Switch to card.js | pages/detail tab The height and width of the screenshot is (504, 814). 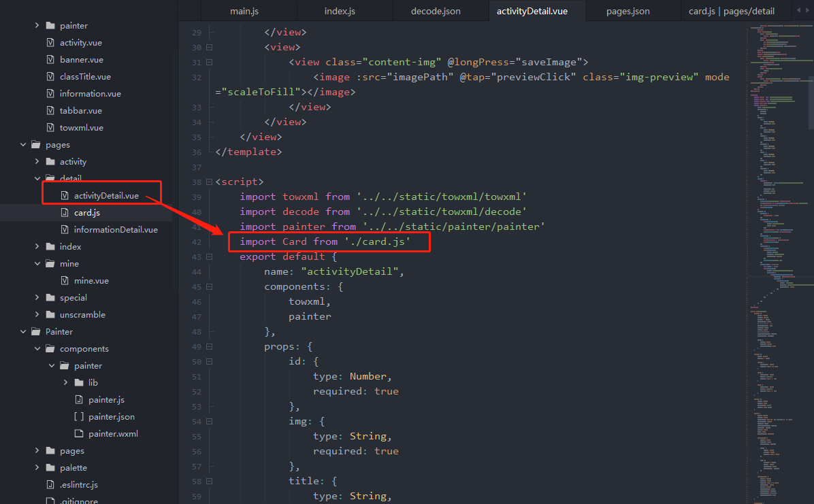(x=732, y=11)
